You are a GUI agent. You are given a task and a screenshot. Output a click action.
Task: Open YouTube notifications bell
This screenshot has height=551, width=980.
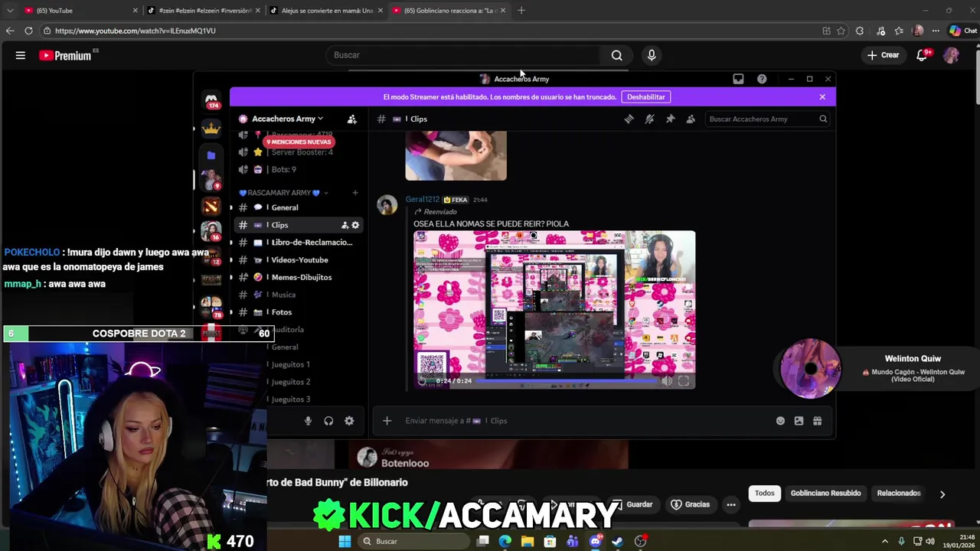point(922,55)
